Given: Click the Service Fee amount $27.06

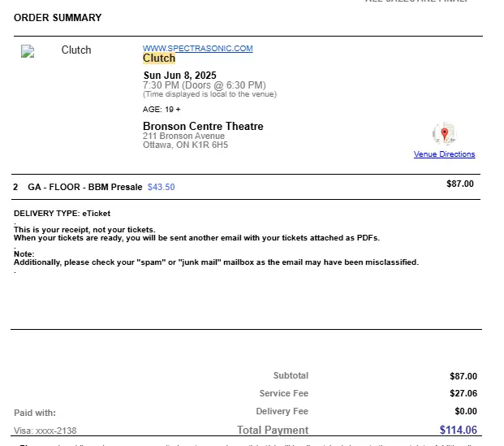Looking at the screenshot, I should tap(463, 393).
